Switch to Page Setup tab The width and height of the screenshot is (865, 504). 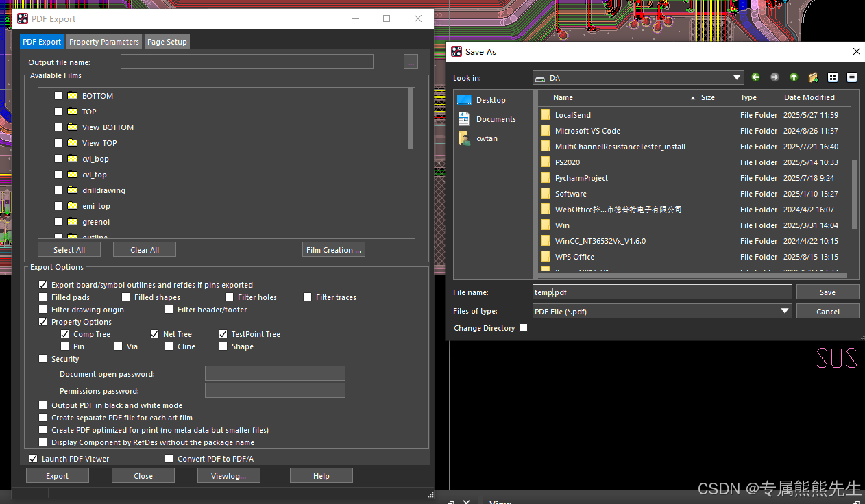click(167, 42)
